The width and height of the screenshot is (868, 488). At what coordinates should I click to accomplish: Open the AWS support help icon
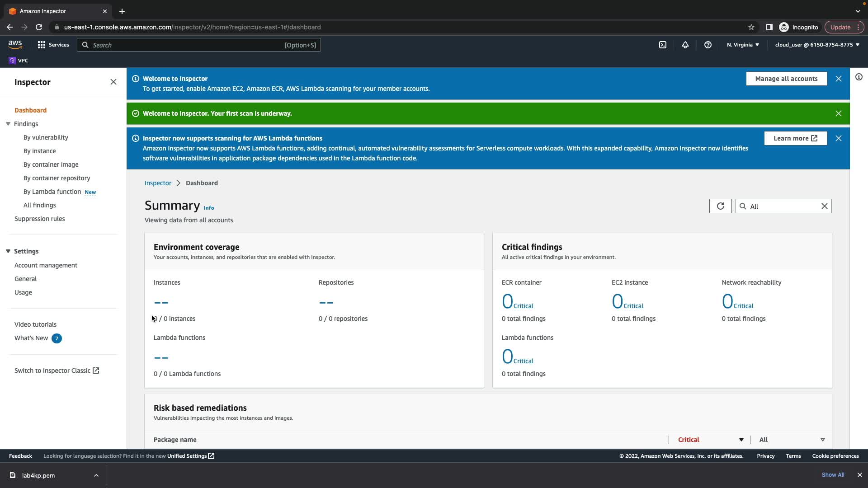(708, 45)
